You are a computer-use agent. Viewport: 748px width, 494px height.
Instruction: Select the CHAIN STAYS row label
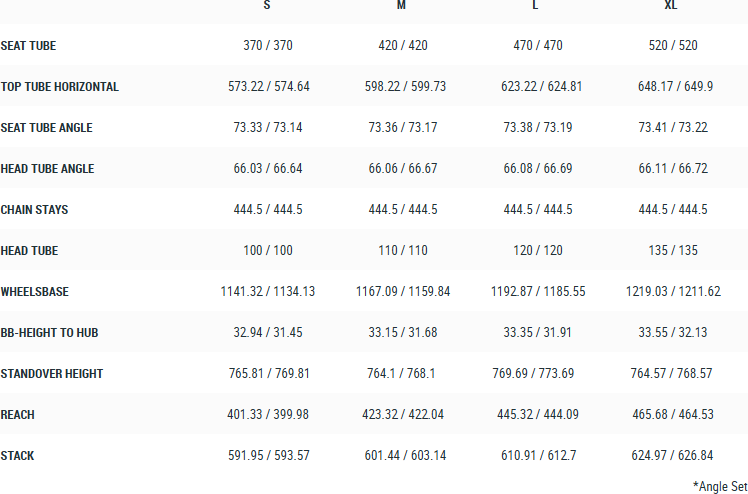35,210
